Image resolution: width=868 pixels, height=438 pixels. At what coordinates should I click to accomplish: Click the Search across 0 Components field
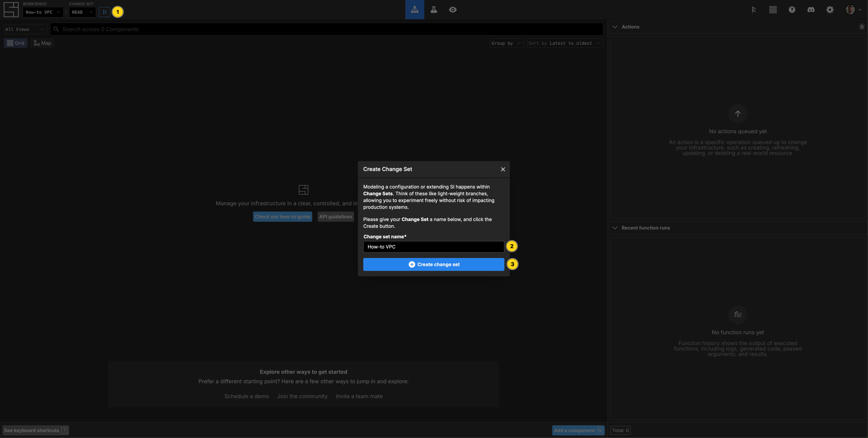(326, 29)
